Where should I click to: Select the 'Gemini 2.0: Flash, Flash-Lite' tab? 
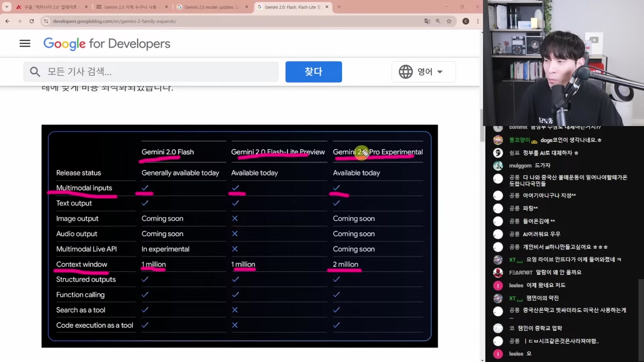(293, 7)
